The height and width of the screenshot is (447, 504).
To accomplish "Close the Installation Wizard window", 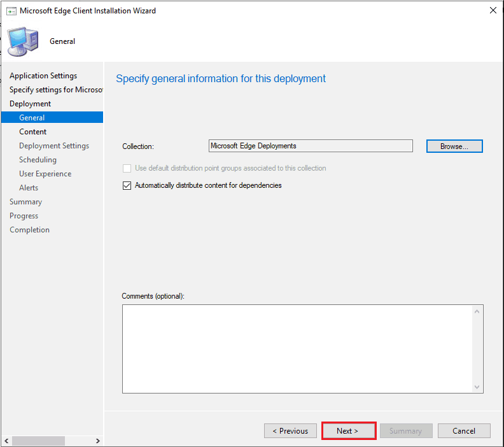I will [x=493, y=10].
